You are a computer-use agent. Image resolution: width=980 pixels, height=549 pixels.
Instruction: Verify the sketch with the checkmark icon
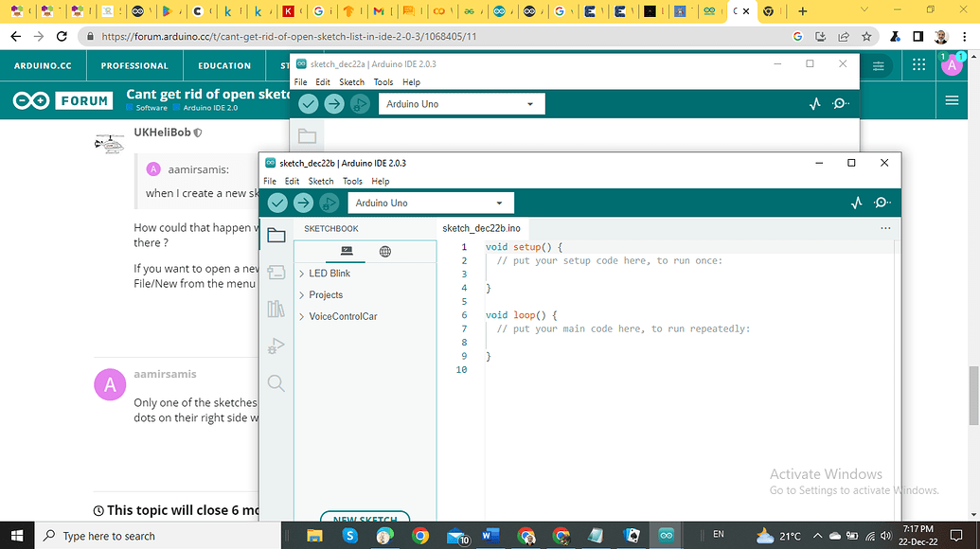pyautogui.click(x=277, y=203)
